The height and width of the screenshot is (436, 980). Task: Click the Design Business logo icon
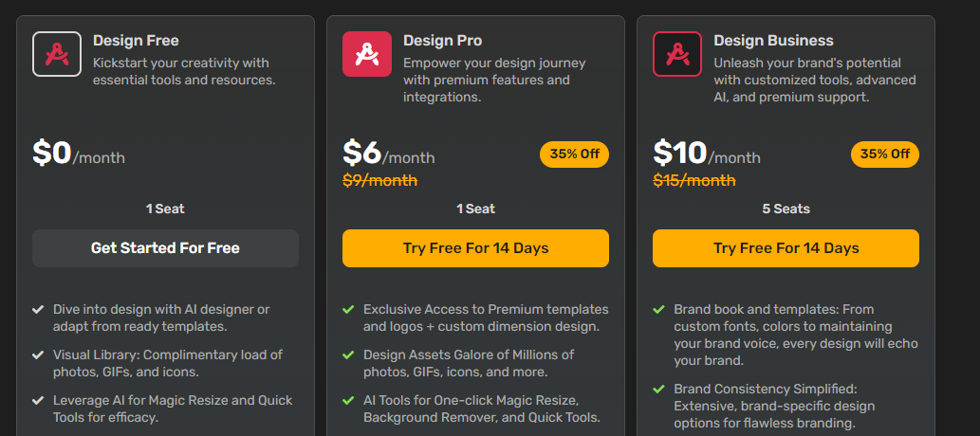pyautogui.click(x=677, y=54)
